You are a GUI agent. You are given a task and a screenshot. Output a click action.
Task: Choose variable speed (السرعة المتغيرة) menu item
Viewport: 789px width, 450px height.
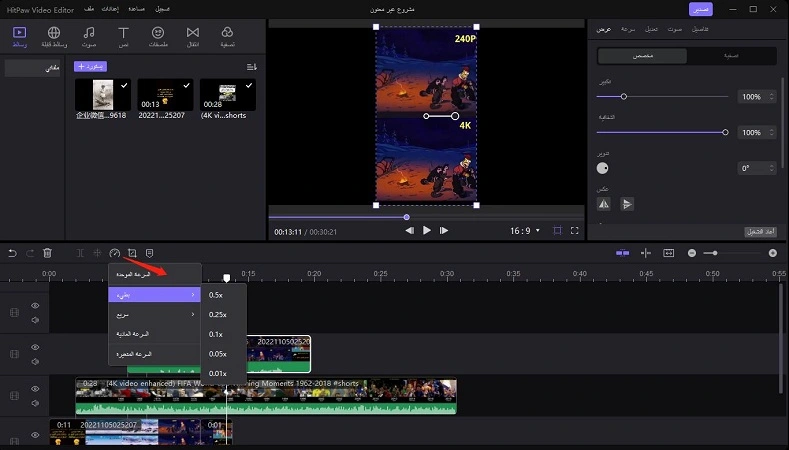[154, 354]
